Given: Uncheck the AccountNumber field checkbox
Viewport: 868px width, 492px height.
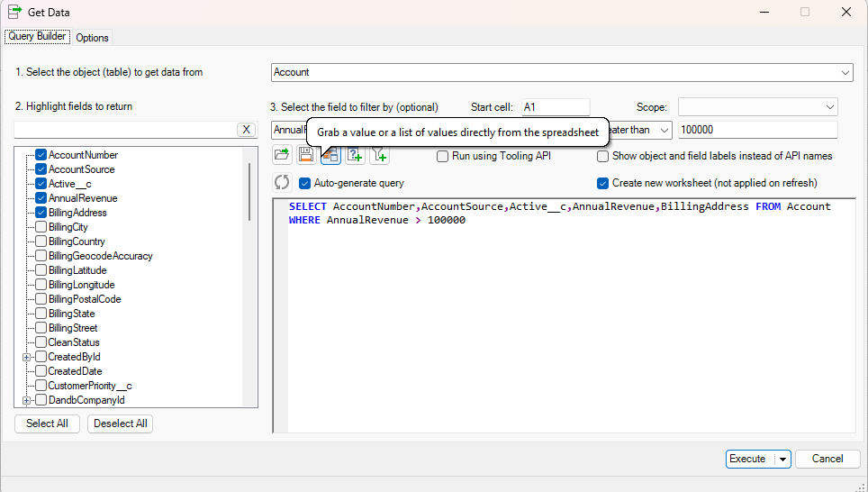Looking at the screenshot, I should tap(41, 155).
